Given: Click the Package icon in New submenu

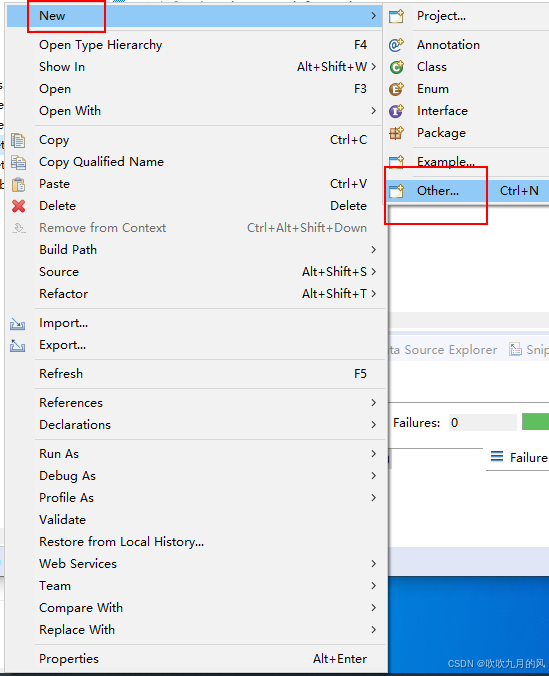Looking at the screenshot, I should (396, 133).
